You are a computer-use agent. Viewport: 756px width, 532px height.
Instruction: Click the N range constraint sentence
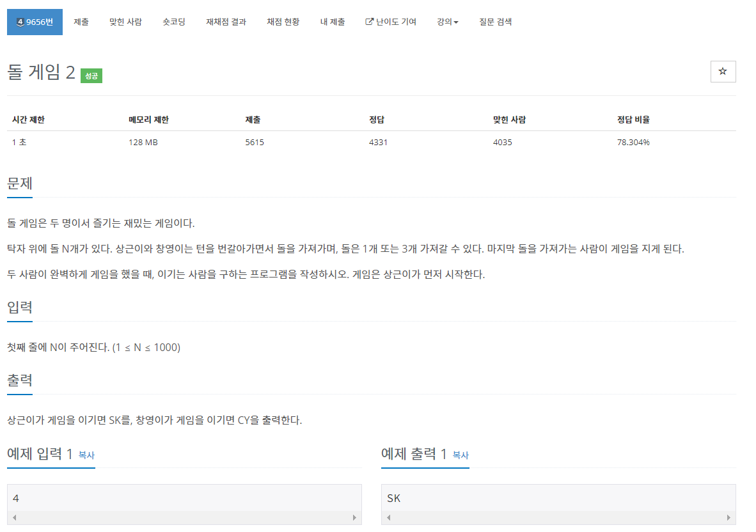click(93, 347)
